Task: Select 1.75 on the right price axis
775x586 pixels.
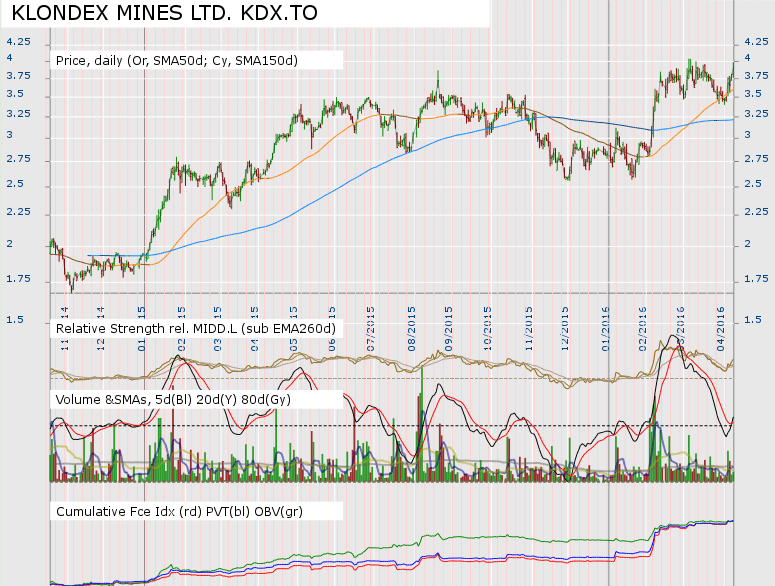Action: click(x=756, y=279)
